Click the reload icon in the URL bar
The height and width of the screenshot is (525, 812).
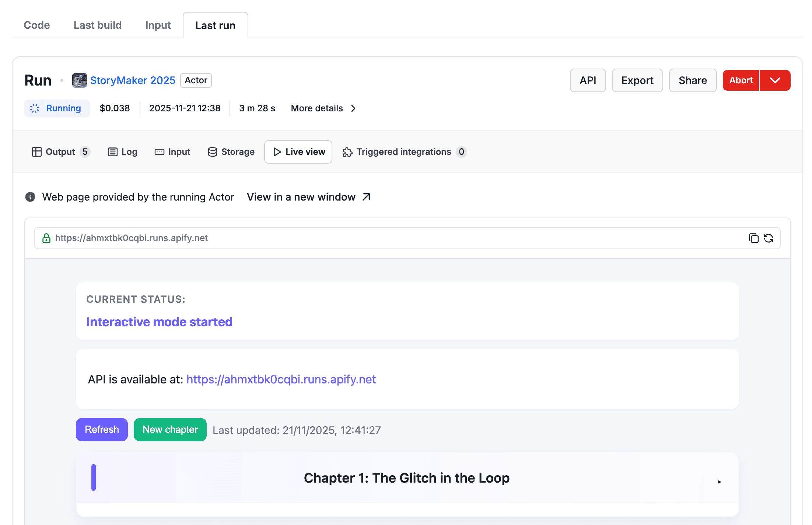tap(769, 238)
